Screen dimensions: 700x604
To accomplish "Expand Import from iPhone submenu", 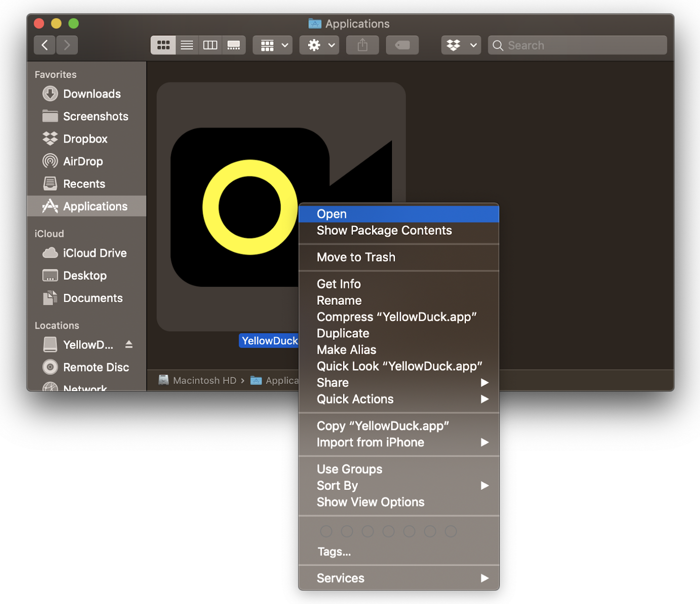I will point(399,443).
